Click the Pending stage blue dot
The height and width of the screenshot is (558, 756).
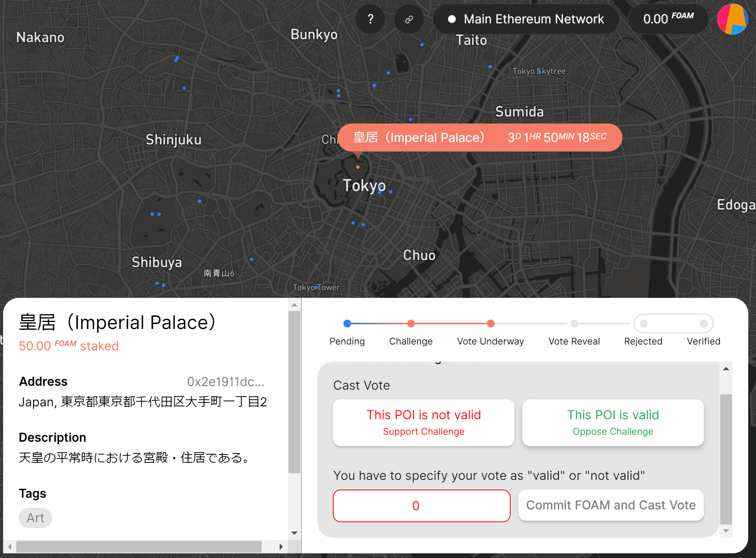[347, 324]
